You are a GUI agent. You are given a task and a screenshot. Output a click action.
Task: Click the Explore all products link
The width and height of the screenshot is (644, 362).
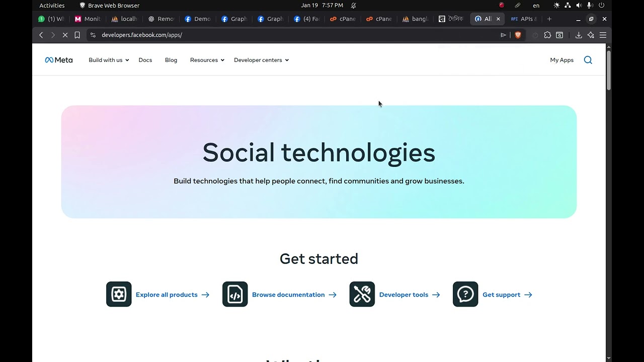(173, 295)
